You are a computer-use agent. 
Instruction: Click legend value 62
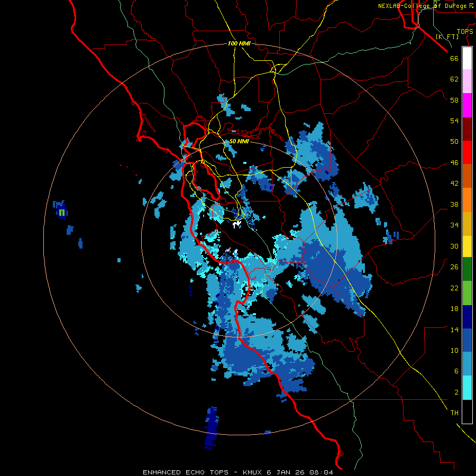(454, 79)
